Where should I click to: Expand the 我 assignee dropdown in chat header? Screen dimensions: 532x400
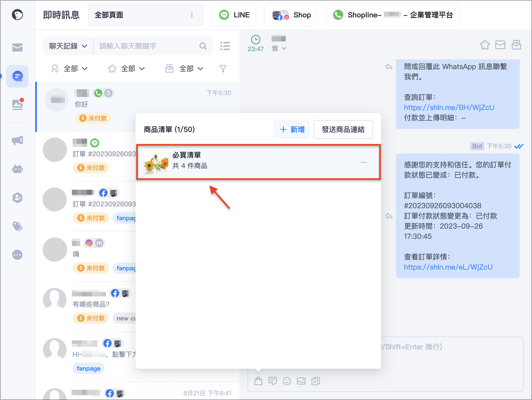(279, 48)
